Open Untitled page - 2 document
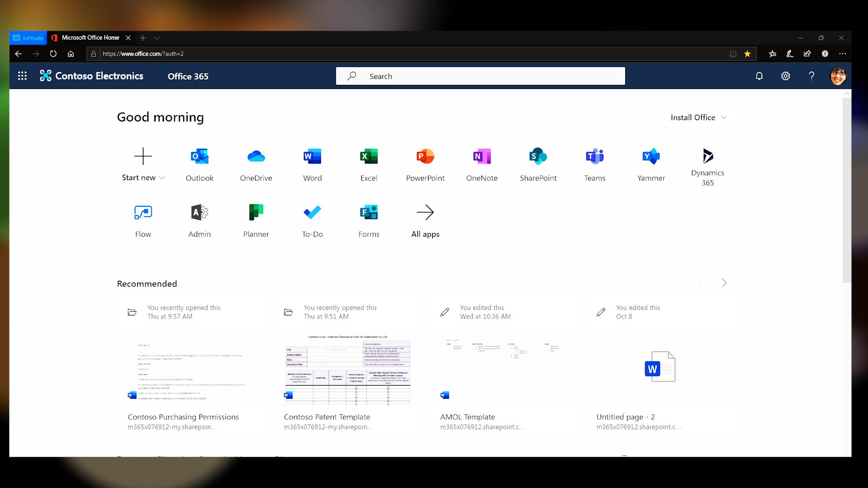The width and height of the screenshot is (868, 488). pyautogui.click(x=625, y=417)
